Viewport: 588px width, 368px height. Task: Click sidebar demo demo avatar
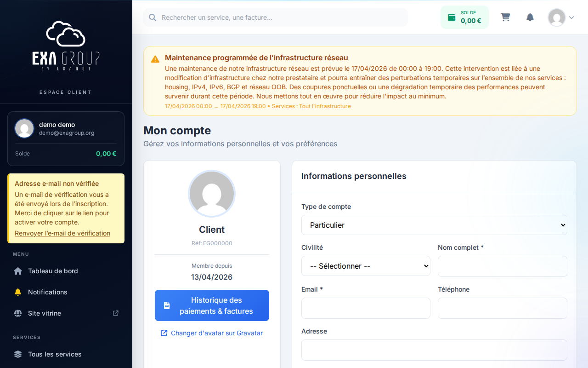(x=24, y=128)
